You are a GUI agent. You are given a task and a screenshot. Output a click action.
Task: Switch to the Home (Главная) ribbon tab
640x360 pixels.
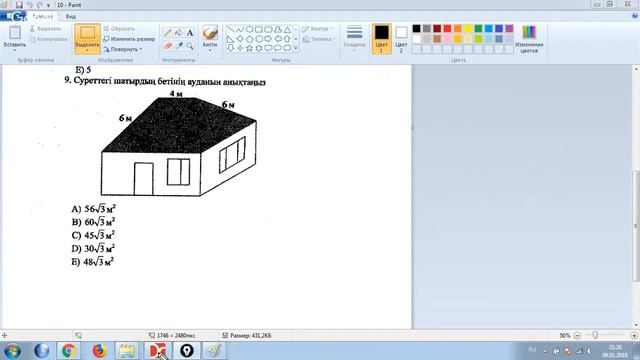42,16
